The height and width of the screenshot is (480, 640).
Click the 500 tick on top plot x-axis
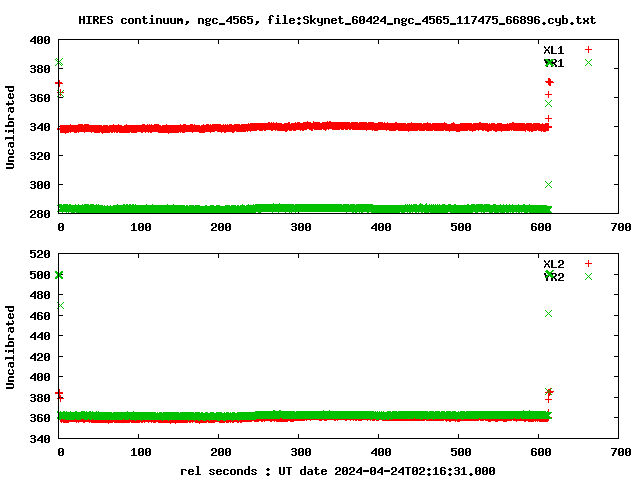461,227
